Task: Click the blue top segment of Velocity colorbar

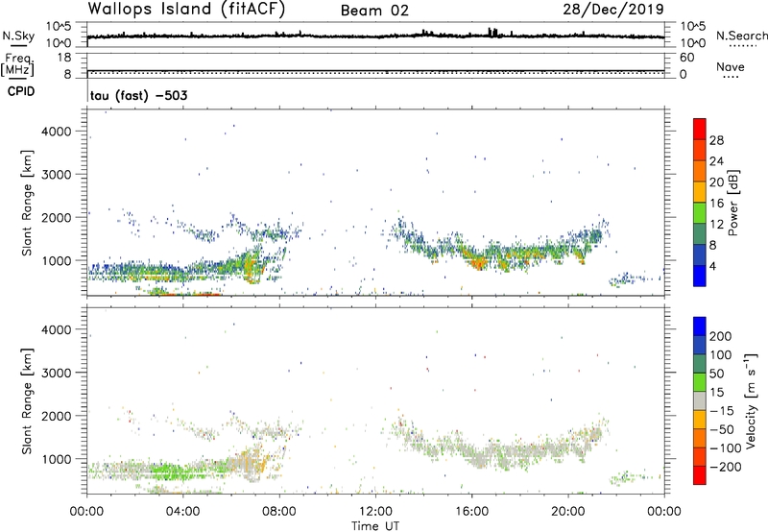Action: [700, 326]
